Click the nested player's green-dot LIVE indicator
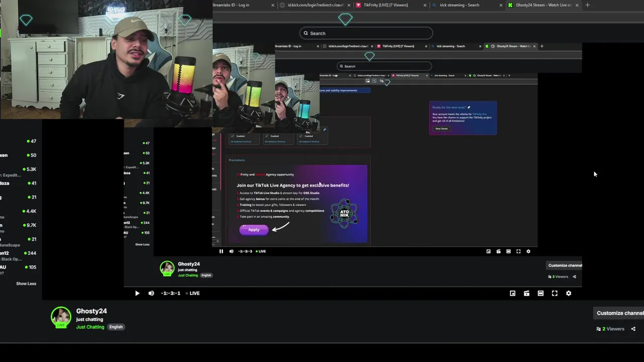Screen dimensions: 644x362 click(261, 251)
